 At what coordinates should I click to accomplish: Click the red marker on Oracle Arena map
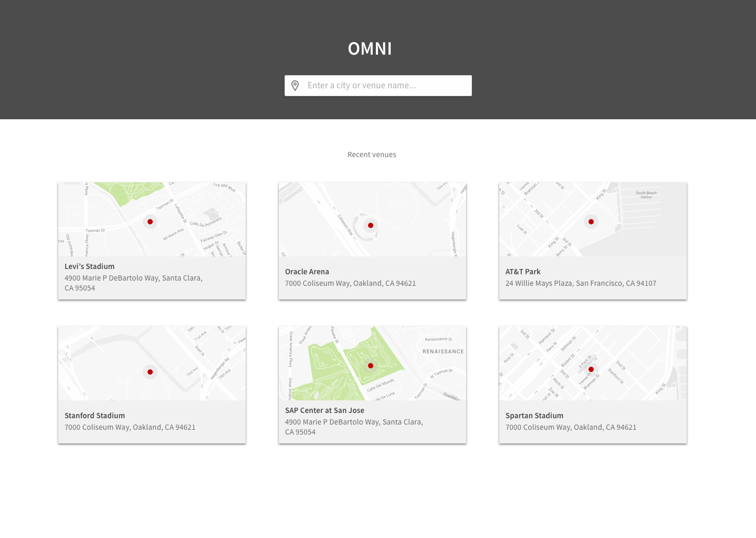point(371,225)
